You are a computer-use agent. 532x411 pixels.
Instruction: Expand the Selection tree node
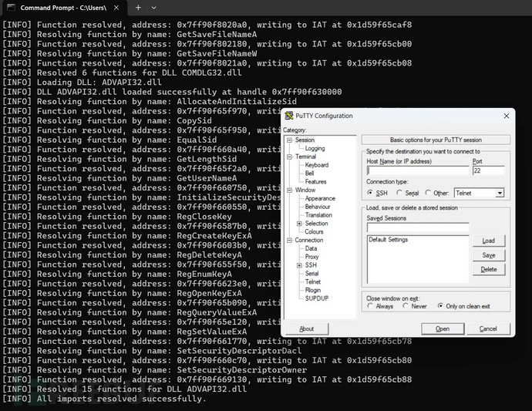pyautogui.click(x=299, y=224)
